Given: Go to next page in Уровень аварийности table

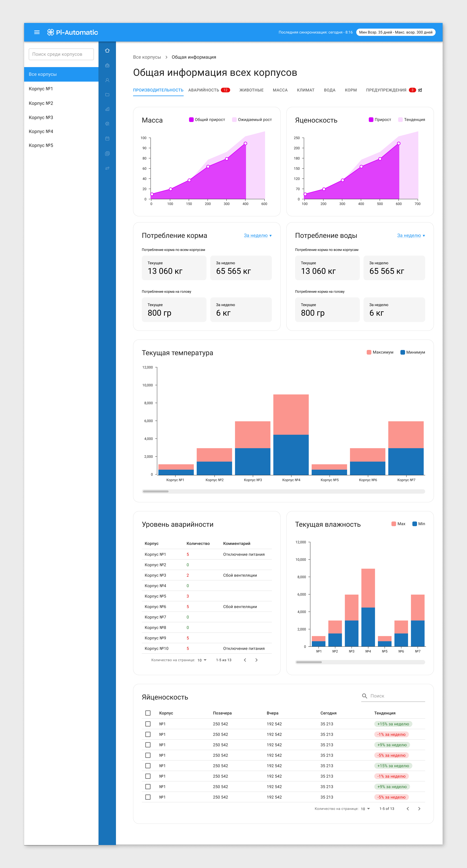Looking at the screenshot, I should pos(256,660).
